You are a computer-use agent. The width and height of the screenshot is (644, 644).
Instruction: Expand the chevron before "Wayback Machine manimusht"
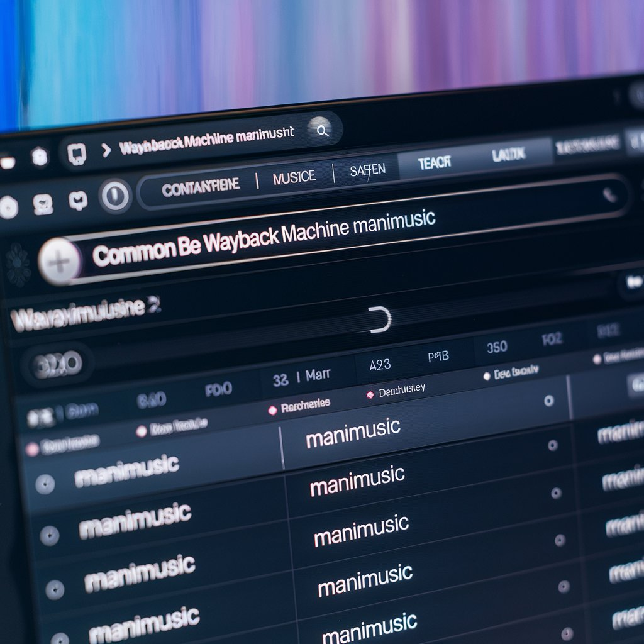pos(106,150)
